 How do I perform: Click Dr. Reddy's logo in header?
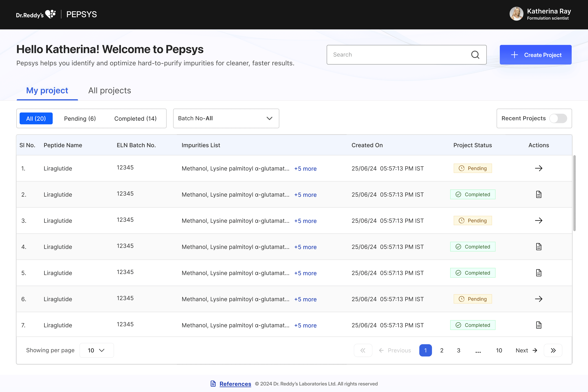(36, 14)
